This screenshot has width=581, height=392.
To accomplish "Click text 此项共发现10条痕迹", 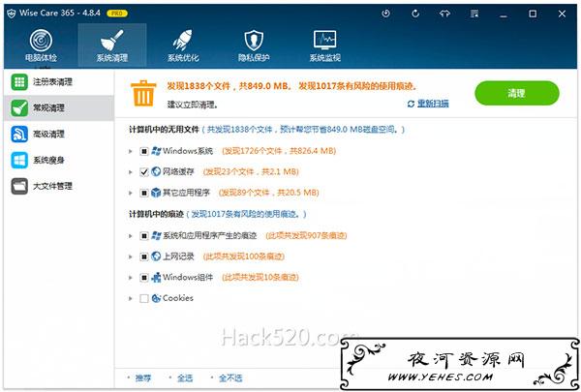I will (x=260, y=278).
